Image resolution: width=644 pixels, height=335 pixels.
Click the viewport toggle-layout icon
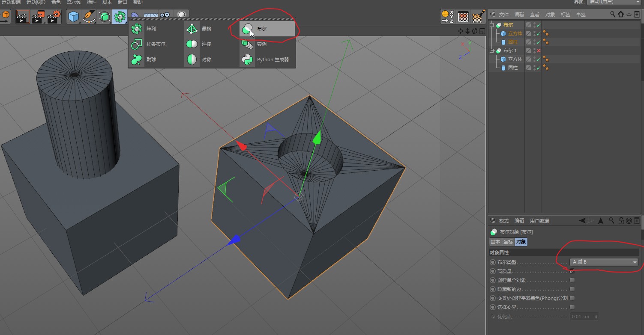tap(482, 31)
